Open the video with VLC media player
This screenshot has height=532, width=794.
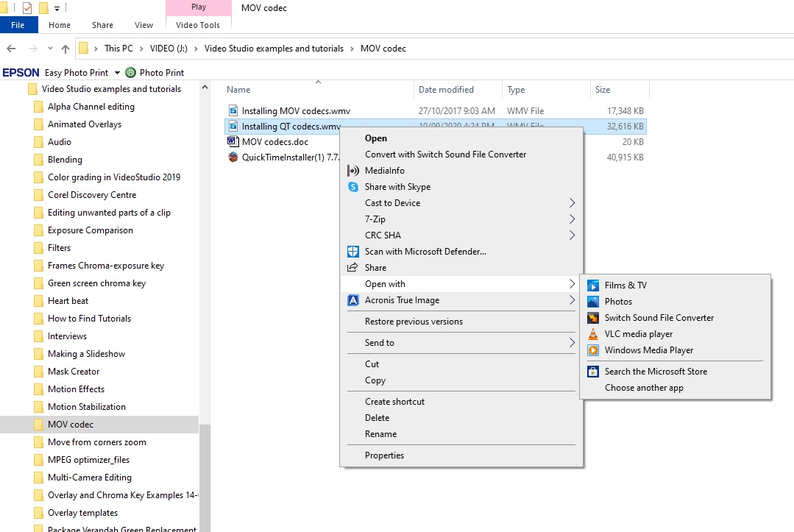637,333
